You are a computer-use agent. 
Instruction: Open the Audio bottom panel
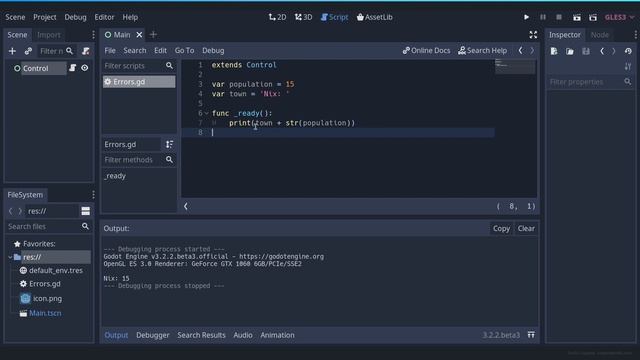pyautogui.click(x=243, y=335)
